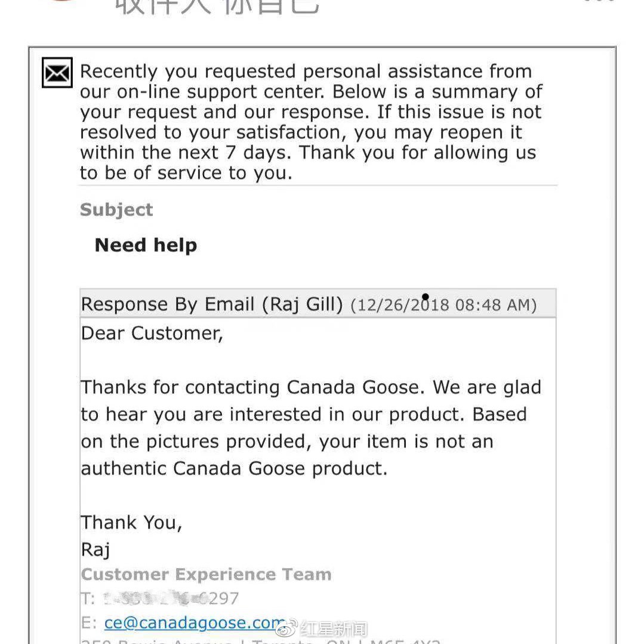Select the "Customer Experience Team" signature line
Viewport: 644px width, 644px height.
pyautogui.click(x=206, y=574)
